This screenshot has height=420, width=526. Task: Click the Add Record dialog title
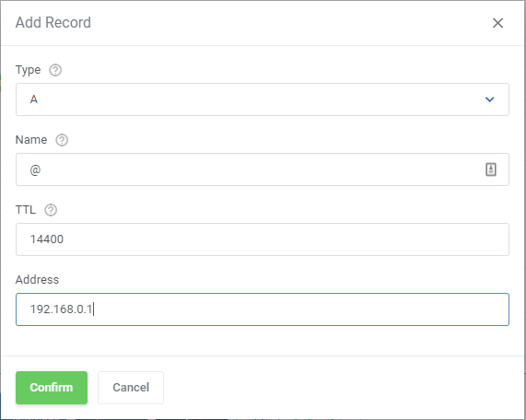pos(53,23)
